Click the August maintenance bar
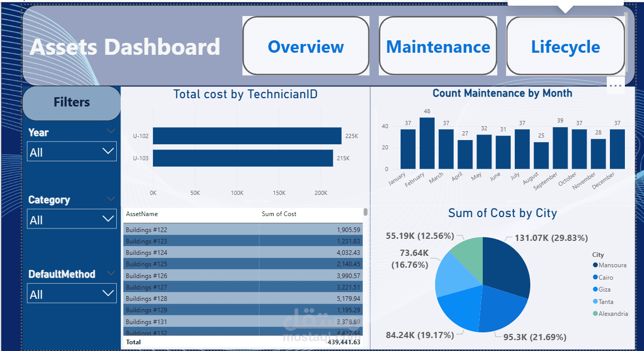Viewport: 644px width, 351px height. 541,156
